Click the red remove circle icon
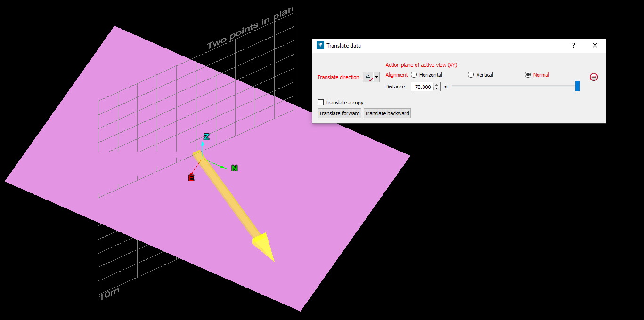 pyautogui.click(x=594, y=77)
